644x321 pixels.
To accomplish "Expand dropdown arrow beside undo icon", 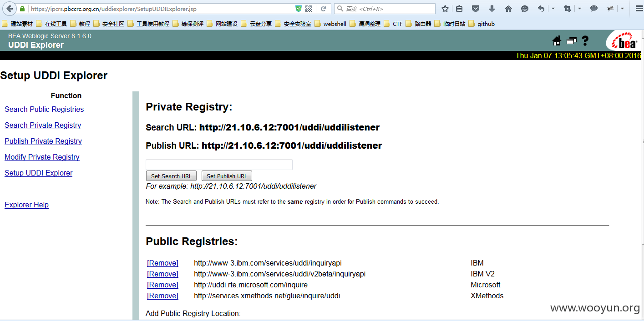I will 553,9.
